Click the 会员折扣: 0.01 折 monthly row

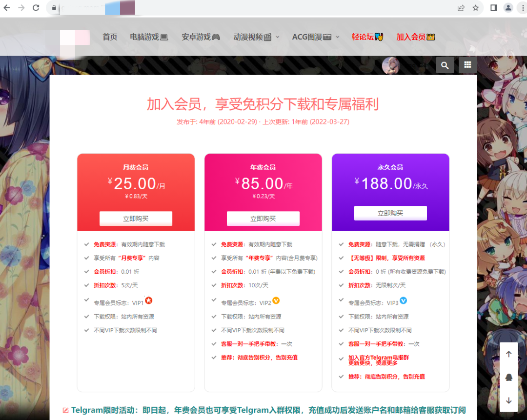click(116, 272)
